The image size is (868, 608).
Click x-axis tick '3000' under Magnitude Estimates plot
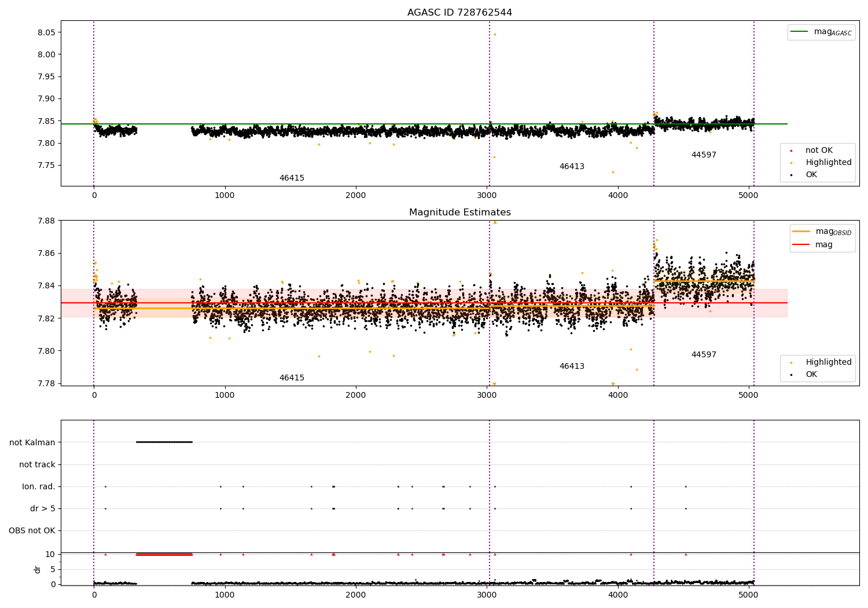click(487, 395)
